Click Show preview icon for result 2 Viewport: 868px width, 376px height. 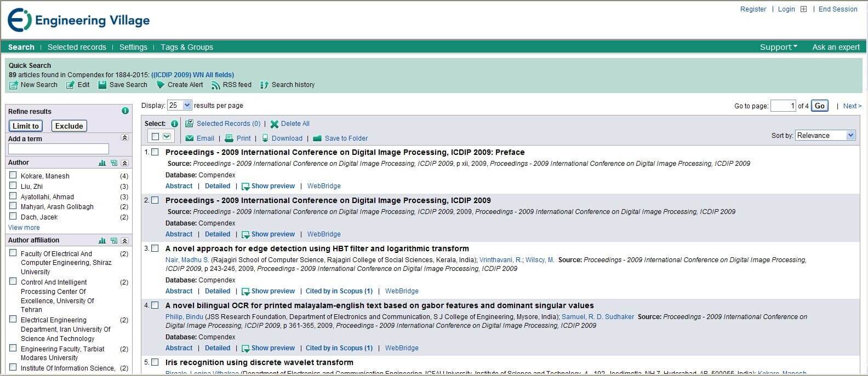point(245,235)
